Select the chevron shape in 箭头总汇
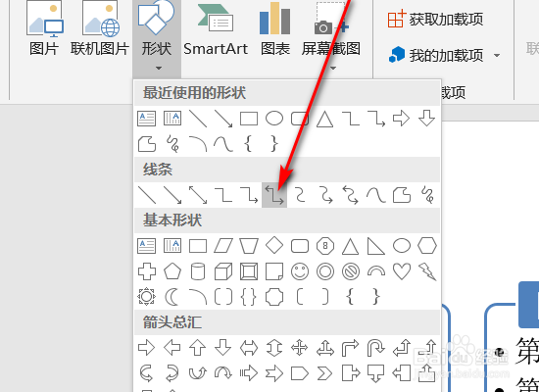Screen dimensions: 539x392 [325, 373]
